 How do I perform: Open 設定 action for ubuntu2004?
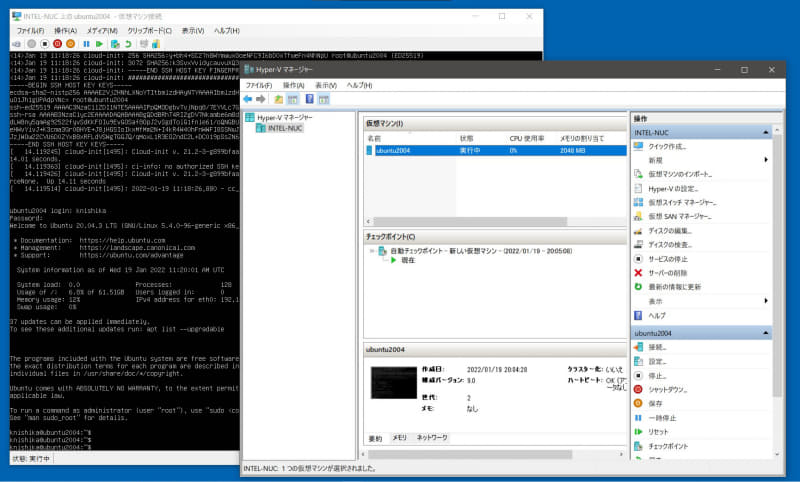[x=657, y=362]
